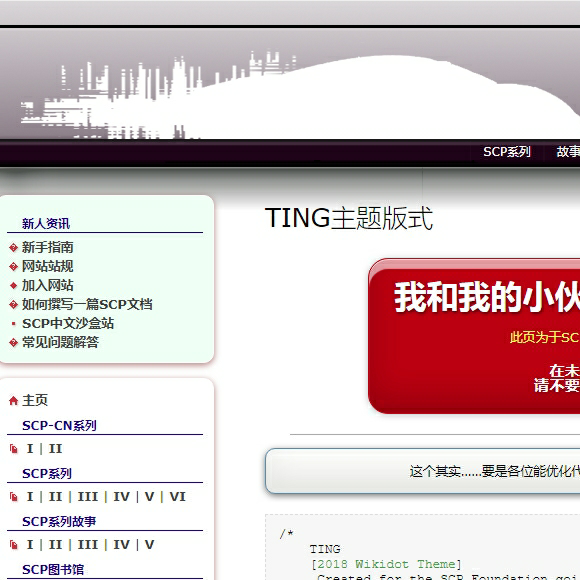Click the TING主题版式 page title
Screen dimensions: 580x580
click(x=349, y=218)
